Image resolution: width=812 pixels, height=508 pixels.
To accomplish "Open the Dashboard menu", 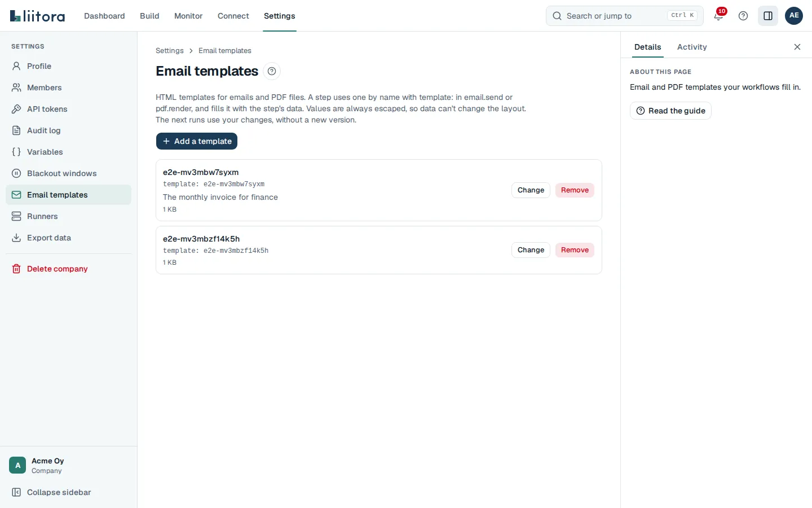I will (x=104, y=16).
